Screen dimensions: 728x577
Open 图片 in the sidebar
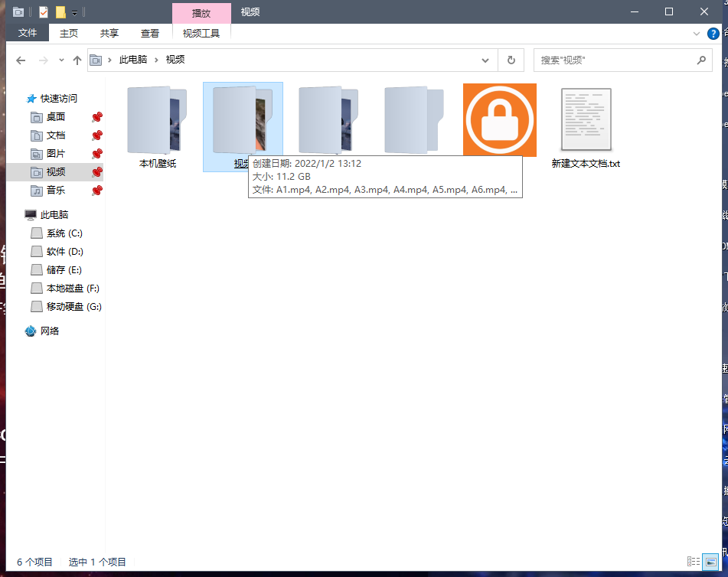coord(55,154)
